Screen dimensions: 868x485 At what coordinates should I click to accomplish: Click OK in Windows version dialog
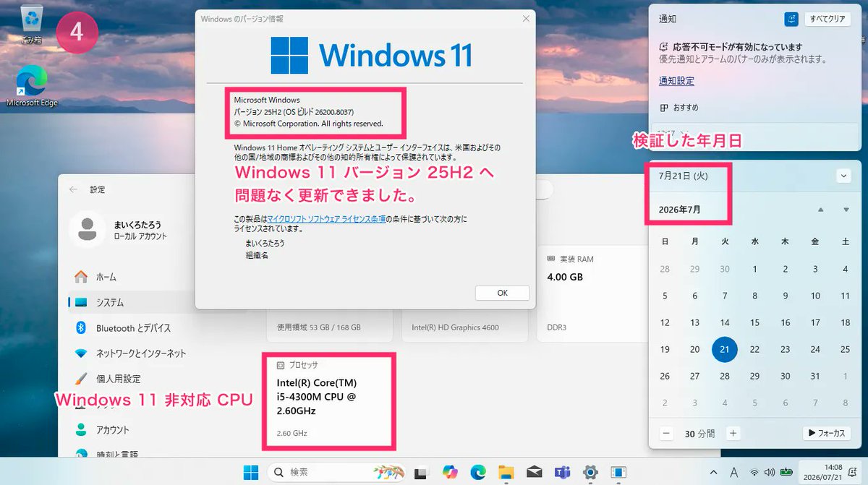click(503, 293)
